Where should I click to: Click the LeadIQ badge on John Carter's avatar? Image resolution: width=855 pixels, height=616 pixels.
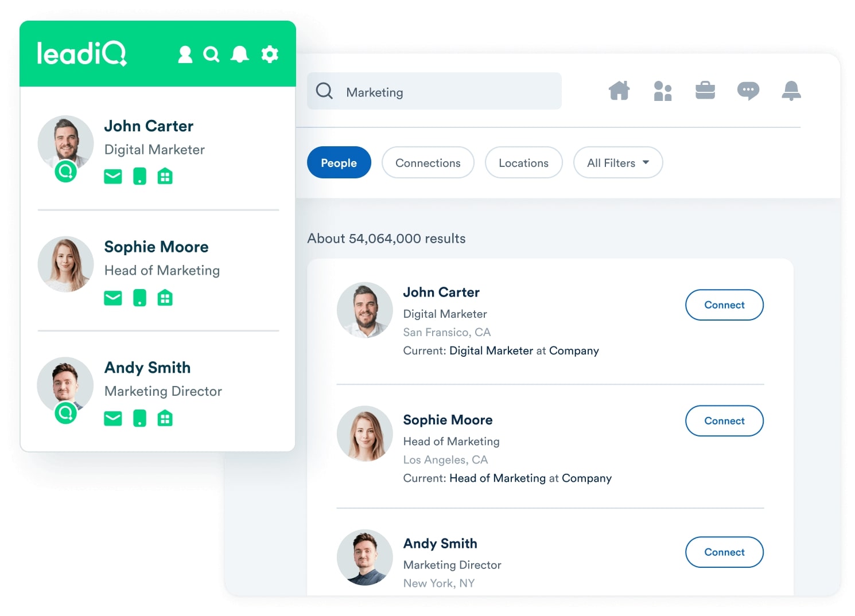tap(66, 171)
